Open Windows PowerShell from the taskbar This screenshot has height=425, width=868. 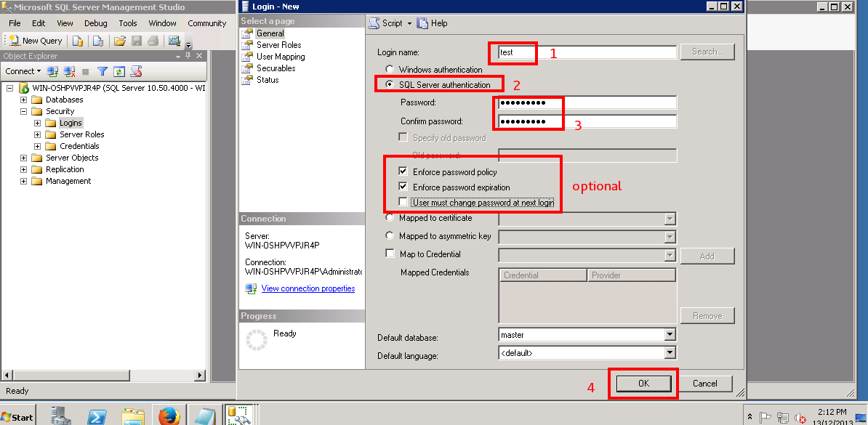click(x=98, y=416)
